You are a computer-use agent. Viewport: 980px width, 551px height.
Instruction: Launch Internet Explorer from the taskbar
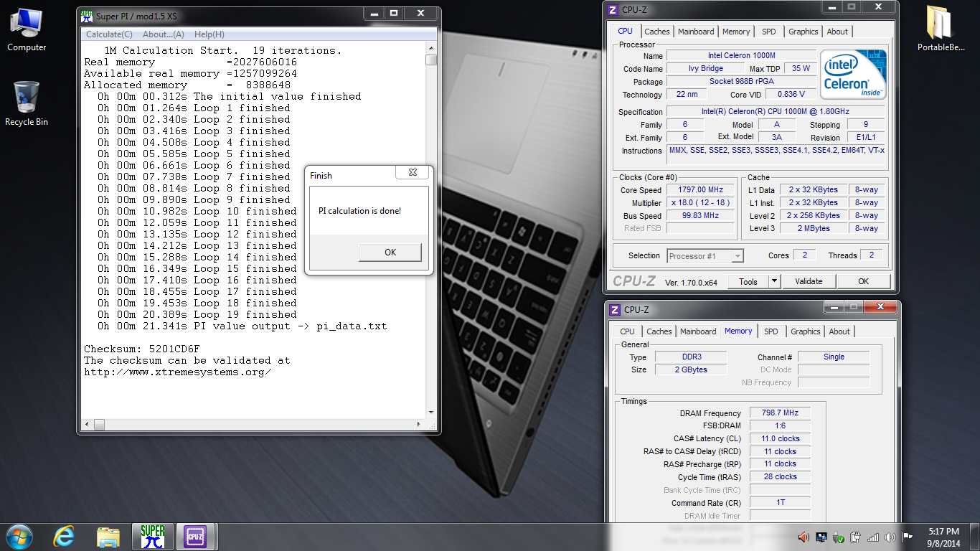click(65, 537)
